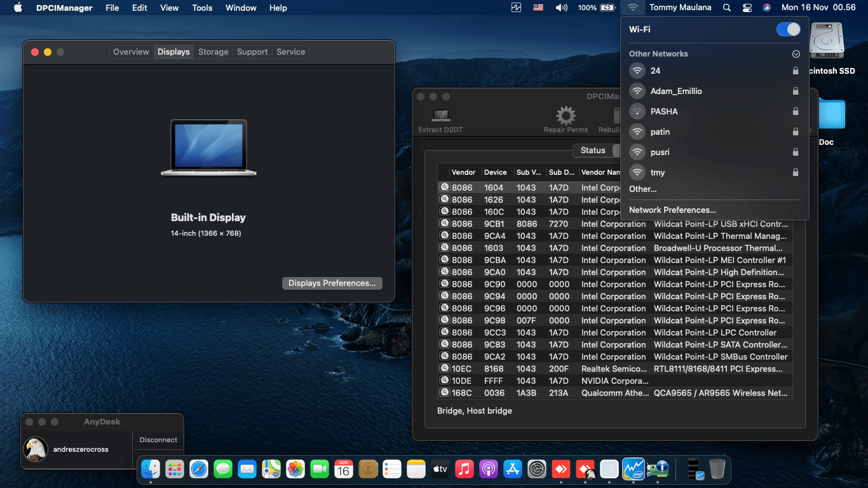Image resolution: width=868 pixels, height=488 pixels.
Task: Open System Preferences from the dock
Action: (x=537, y=470)
